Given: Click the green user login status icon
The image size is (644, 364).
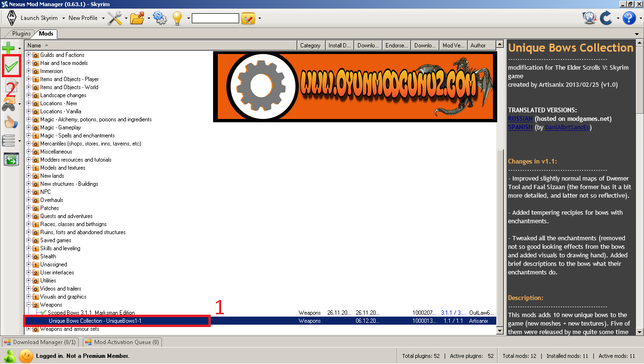Looking at the screenshot, I should (x=10, y=356).
